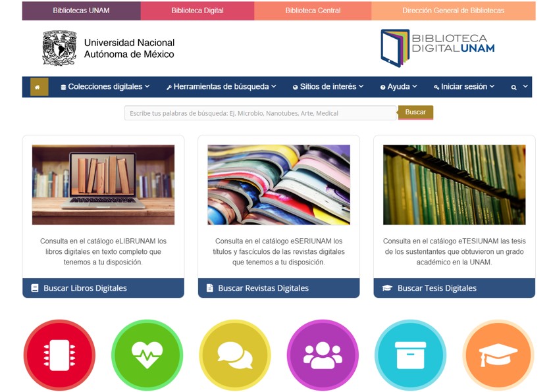Image resolution: width=551 pixels, height=392 pixels.
Task: Open the purple people group circle icon
Action: [x=323, y=355]
